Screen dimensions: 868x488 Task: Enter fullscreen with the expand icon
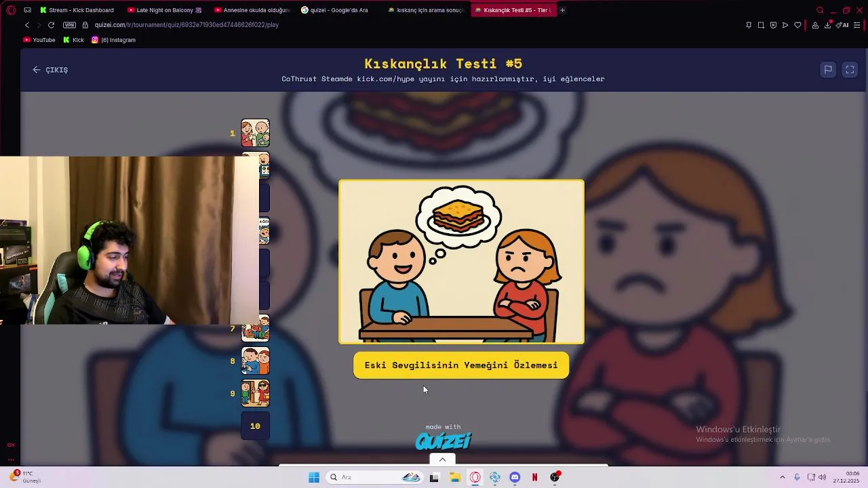click(850, 70)
